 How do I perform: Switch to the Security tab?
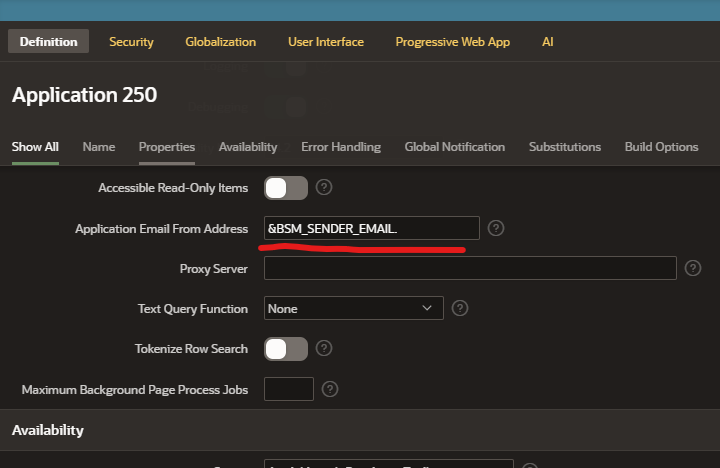pyautogui.click(x=131, y=42)
